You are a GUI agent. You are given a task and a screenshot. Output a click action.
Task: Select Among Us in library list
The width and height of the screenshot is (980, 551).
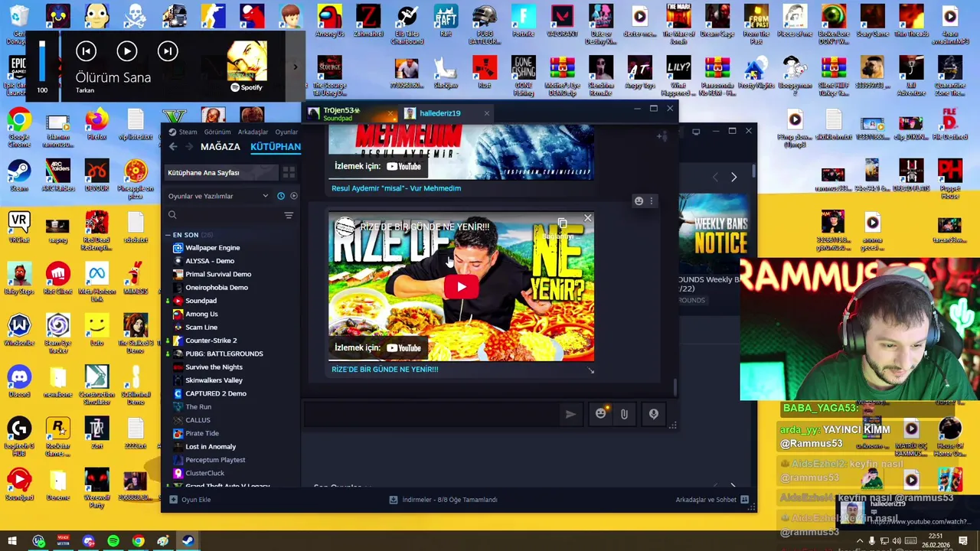(201, 314)
